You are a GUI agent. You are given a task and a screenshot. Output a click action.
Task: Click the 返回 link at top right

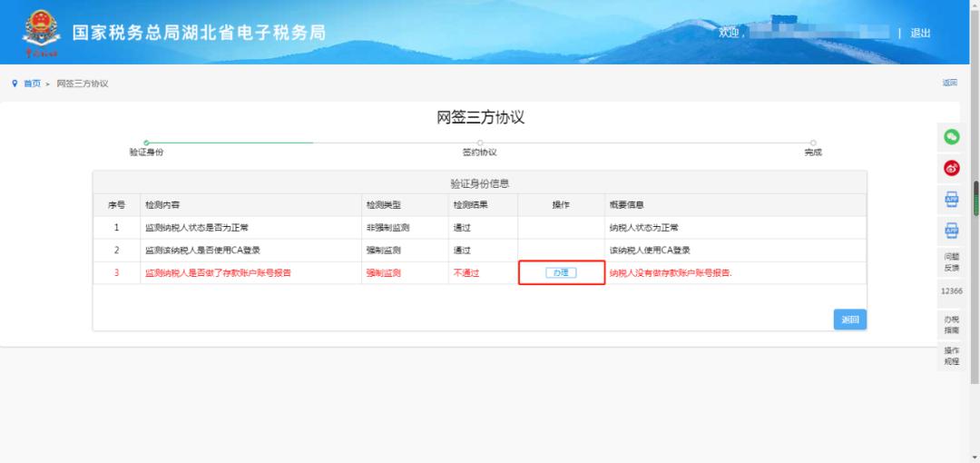[x=949, y=83]
